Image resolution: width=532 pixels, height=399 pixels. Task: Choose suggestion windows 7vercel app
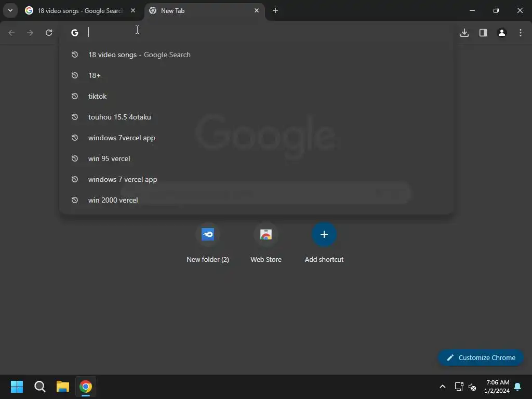(x=257, y=138)
